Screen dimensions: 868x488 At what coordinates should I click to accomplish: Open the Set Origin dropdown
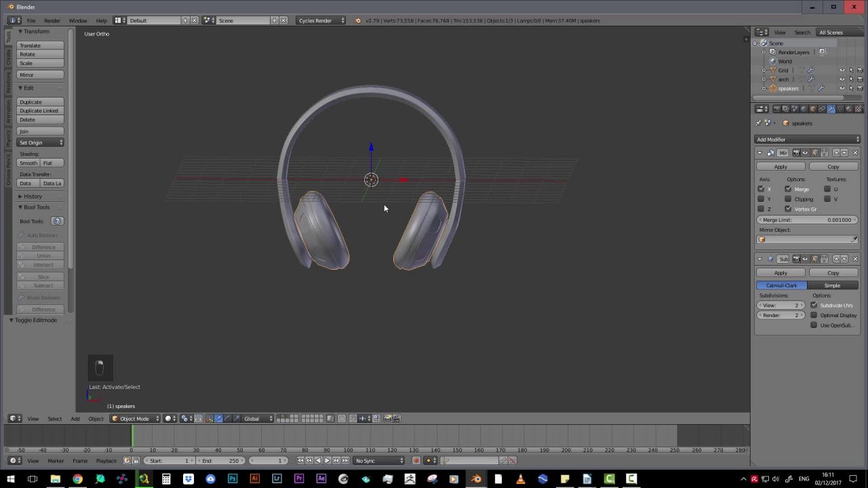41,143
